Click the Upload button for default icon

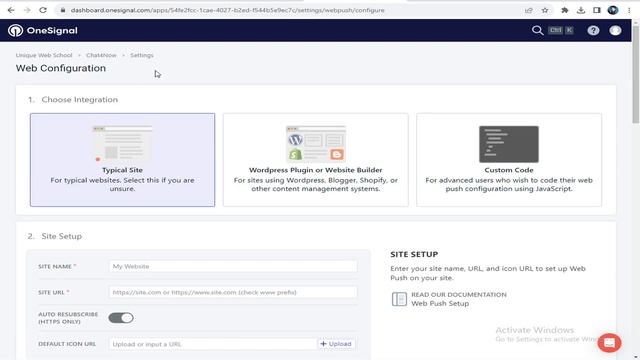[x=336, y=344]
